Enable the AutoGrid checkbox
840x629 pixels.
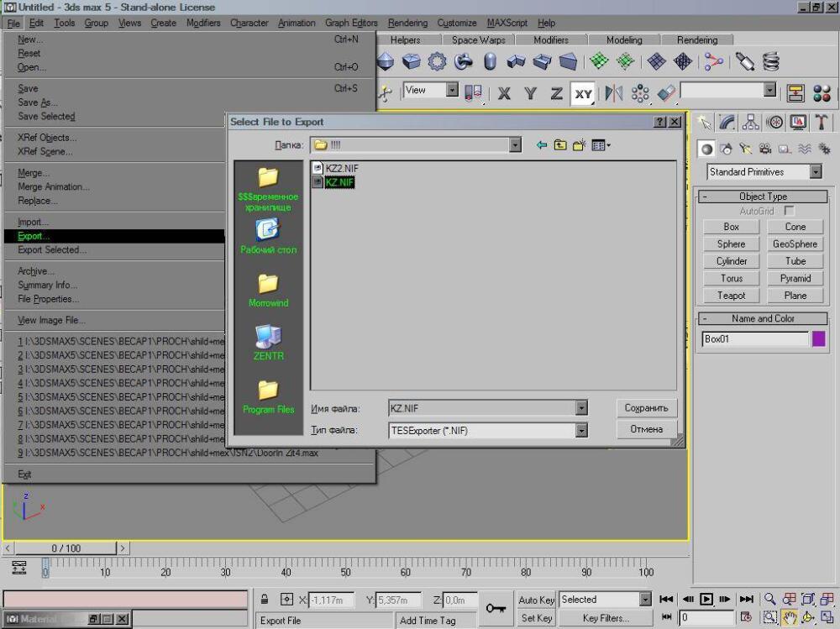(x=789, y=211)
